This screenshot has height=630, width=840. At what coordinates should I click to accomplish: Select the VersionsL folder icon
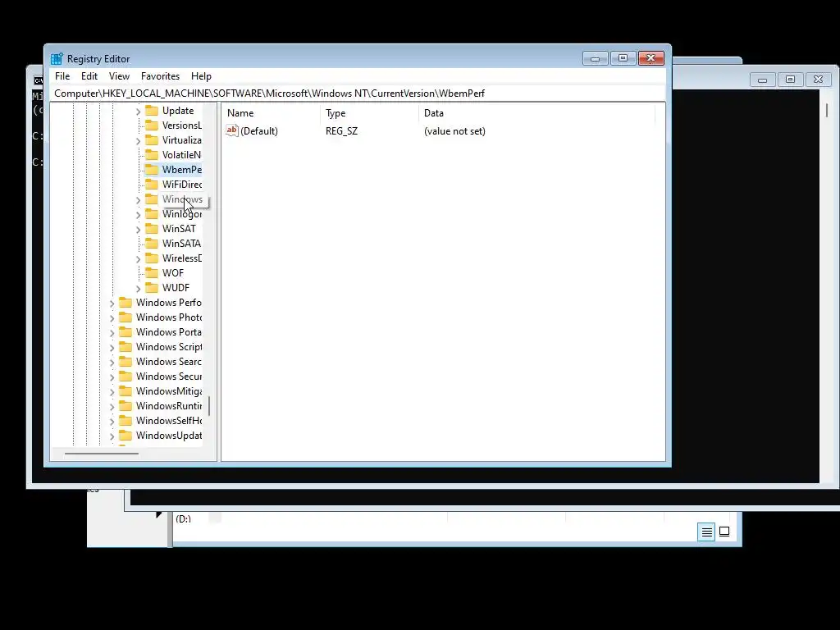tap(152, 126)
